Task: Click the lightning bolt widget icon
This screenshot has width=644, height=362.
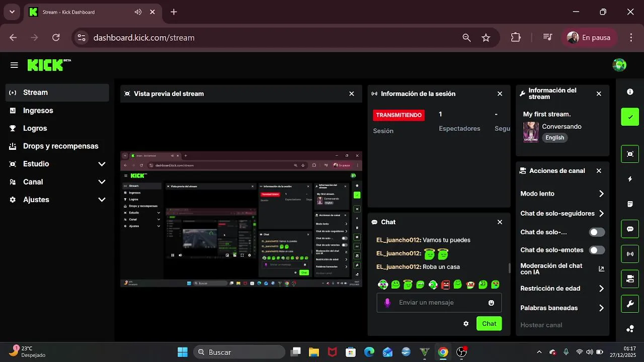Action: point(630,179)
